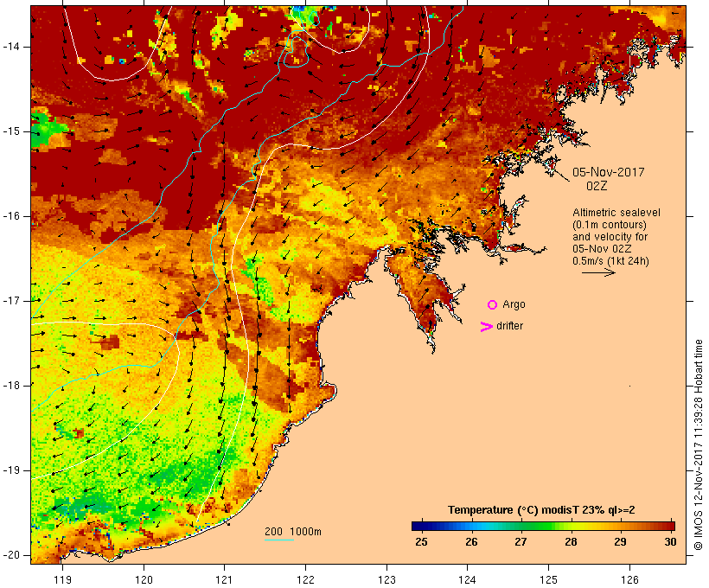
Task: Click the cyan 200m isobath legend line
Action: pos(279,540)
